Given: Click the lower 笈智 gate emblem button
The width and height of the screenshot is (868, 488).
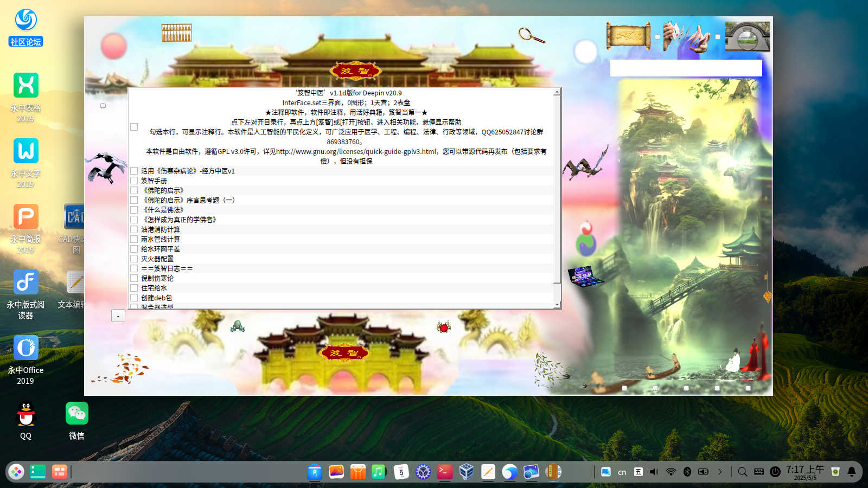Looking at the screenshot, I should click(x=344, y=352).
